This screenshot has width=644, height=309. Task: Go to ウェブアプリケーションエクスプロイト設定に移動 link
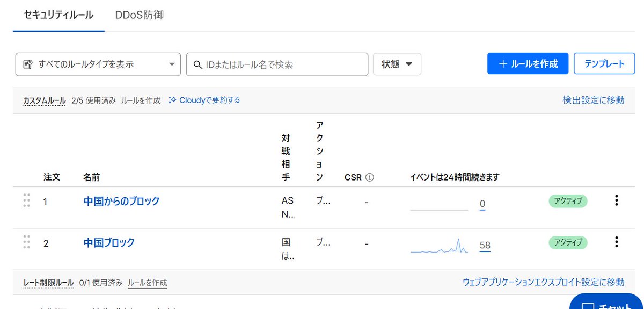(x=544, y=282)
